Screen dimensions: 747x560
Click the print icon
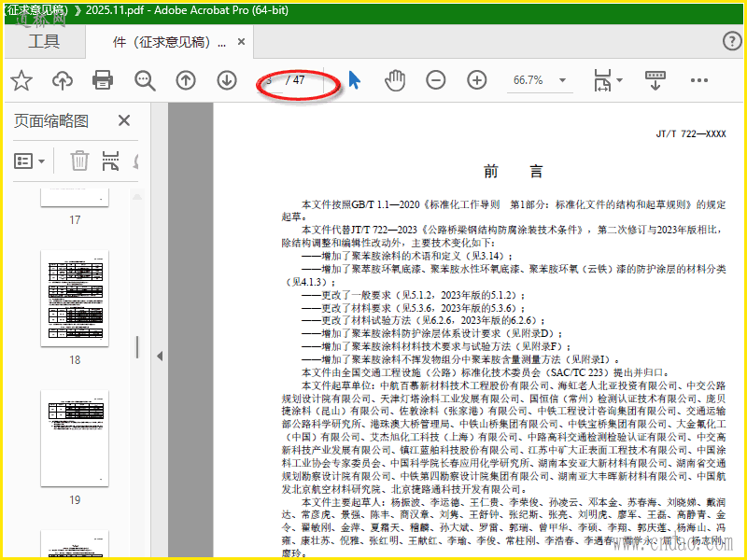[103, 80]
